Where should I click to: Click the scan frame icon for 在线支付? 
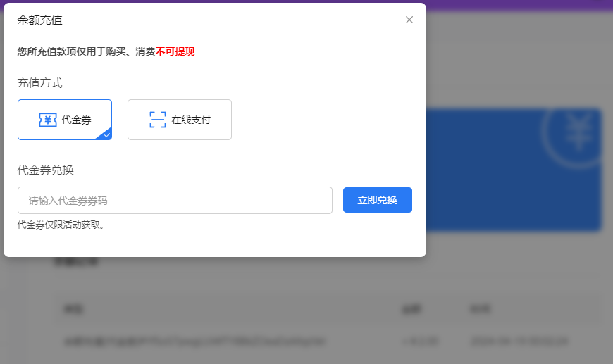click(158, 120)
